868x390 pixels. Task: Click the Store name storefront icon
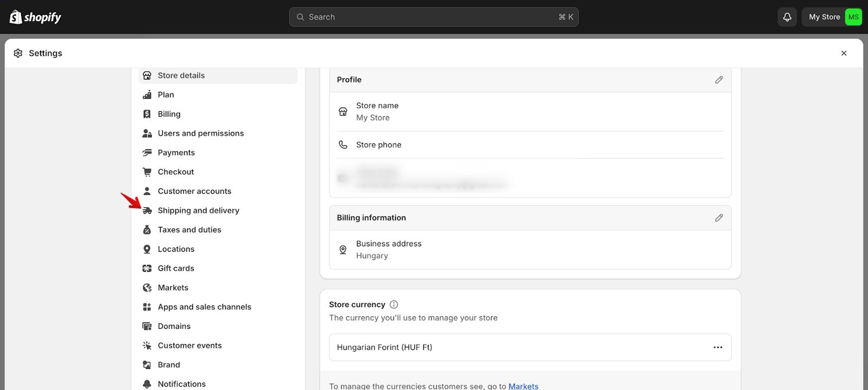[343, 111]
